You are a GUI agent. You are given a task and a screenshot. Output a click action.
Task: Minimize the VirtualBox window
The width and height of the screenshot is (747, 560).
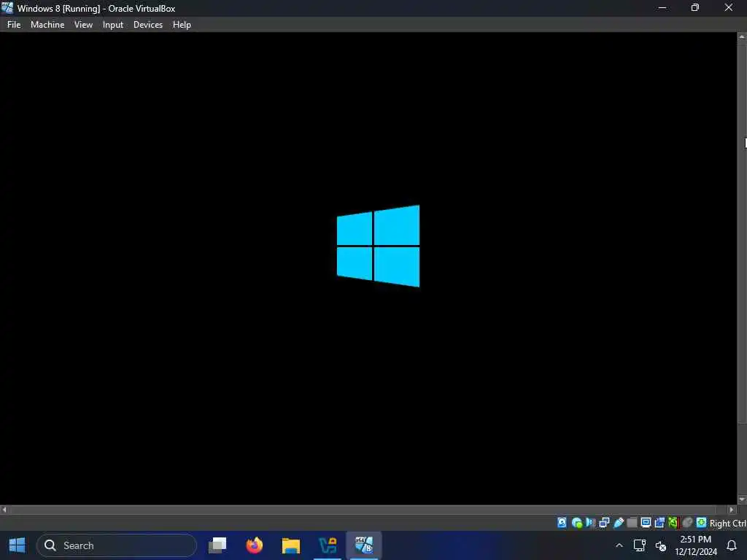662,7
